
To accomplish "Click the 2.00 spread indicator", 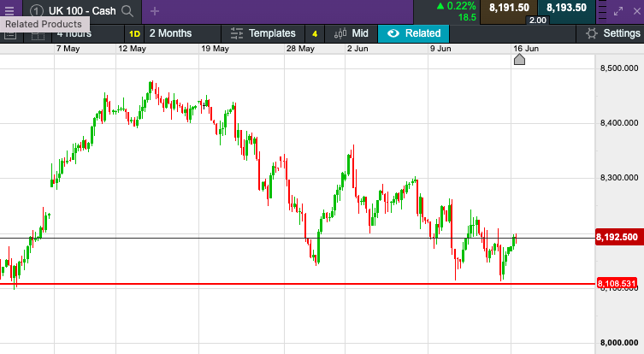I will (x=537, y=20).
